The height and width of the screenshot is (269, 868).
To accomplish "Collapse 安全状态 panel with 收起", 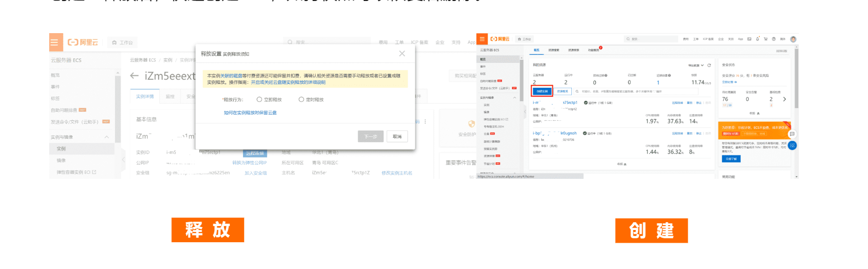I will point(754,113).
